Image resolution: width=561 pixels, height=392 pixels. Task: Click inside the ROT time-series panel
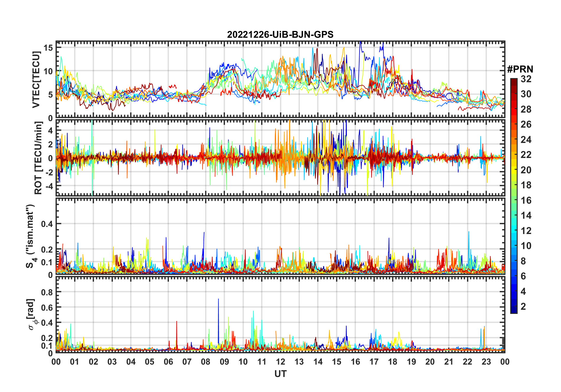[x=280, y=158]
